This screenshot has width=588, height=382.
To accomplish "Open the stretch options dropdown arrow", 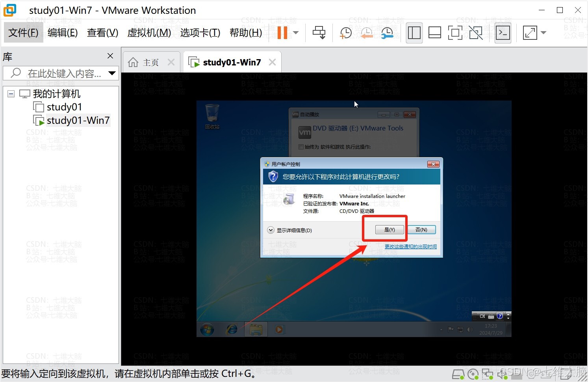I will point(543,33).
